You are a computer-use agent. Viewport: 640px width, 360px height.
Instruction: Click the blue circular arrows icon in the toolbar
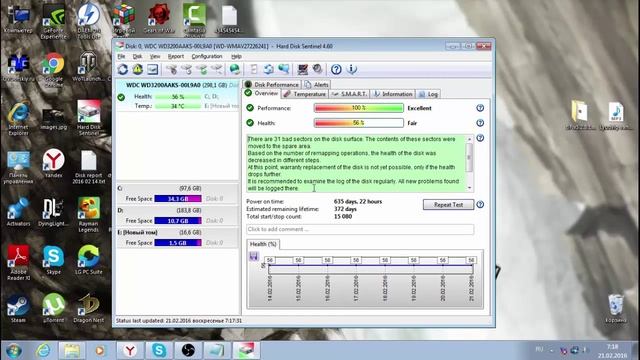point(268,69)
